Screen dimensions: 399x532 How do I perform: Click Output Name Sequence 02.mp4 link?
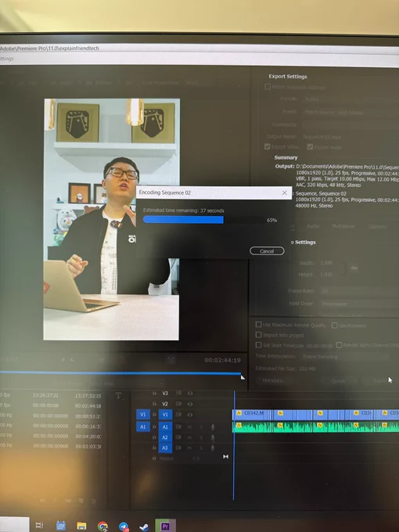point(322,137)
